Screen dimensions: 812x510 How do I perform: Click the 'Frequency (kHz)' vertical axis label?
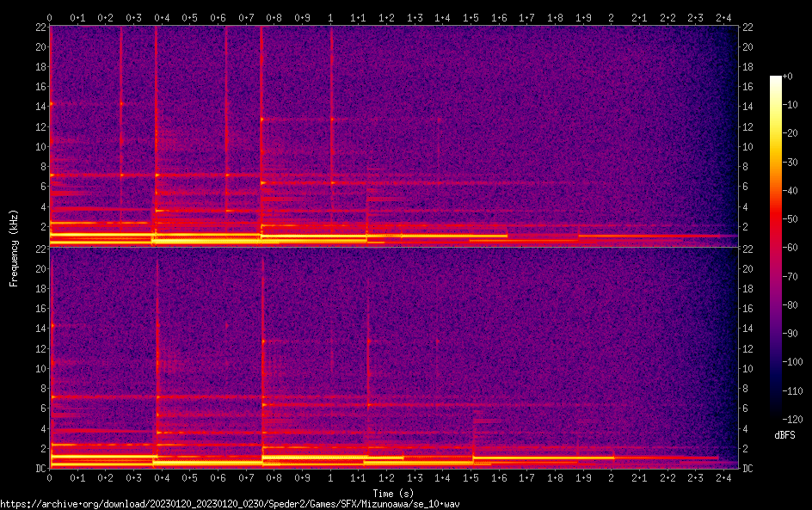click(x=14, y=248)
